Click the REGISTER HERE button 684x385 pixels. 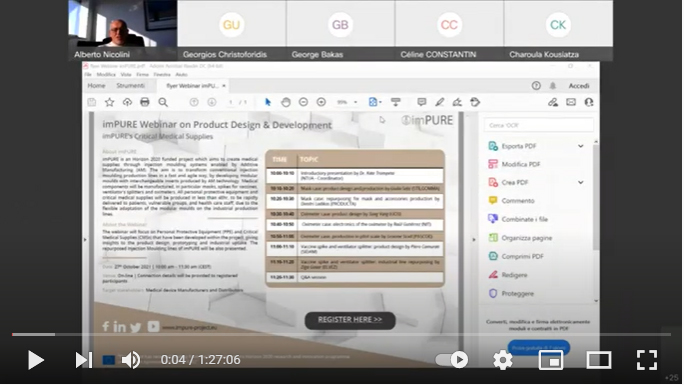pyautogui.click(x=350, y=320)
